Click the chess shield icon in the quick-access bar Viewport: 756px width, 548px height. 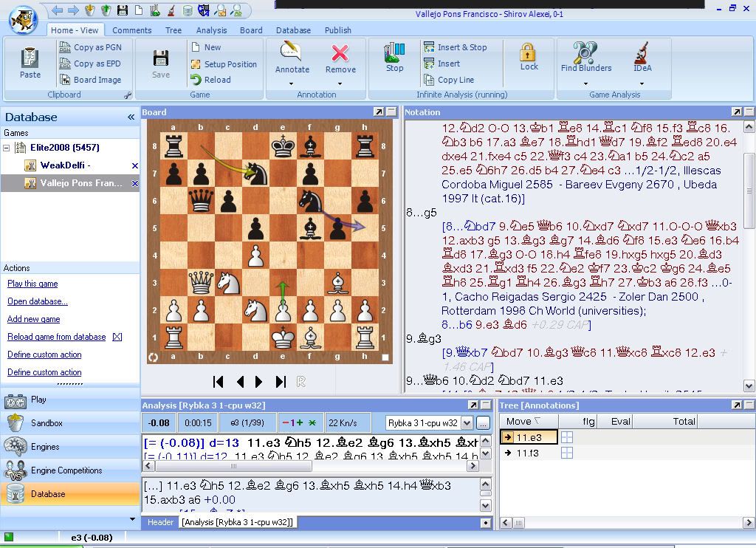pos(204,10)
